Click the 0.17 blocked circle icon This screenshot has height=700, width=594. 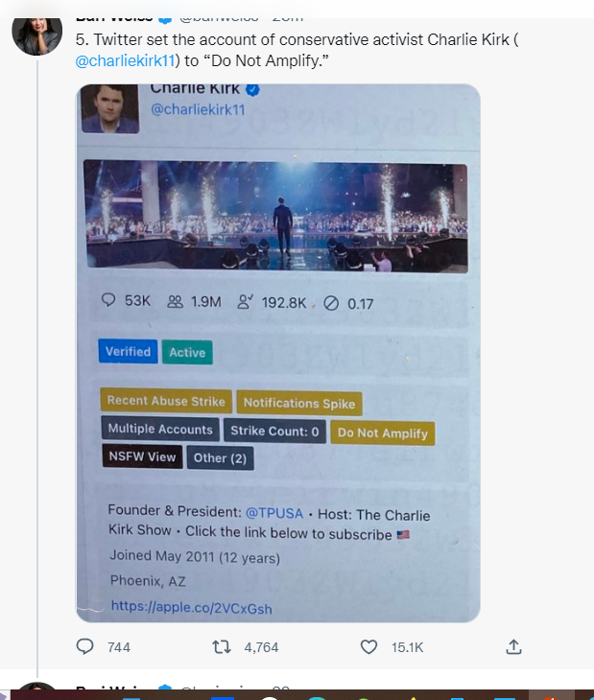click(331, 303)
